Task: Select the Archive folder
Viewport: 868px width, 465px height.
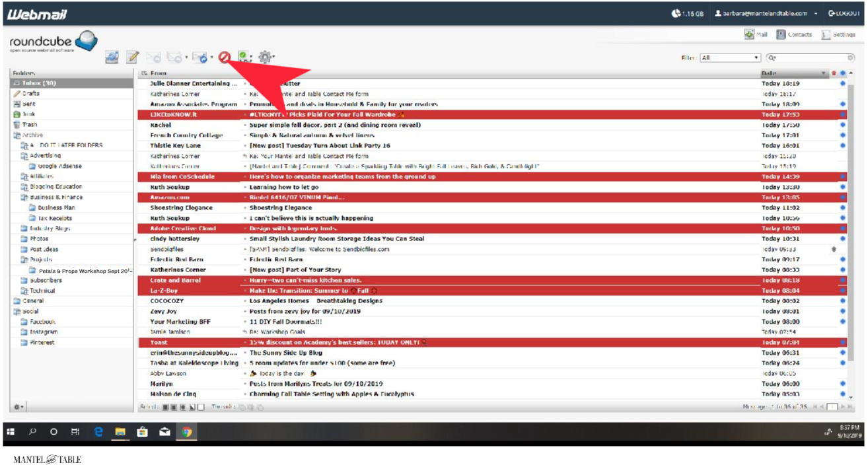Action: coord(71,135)
